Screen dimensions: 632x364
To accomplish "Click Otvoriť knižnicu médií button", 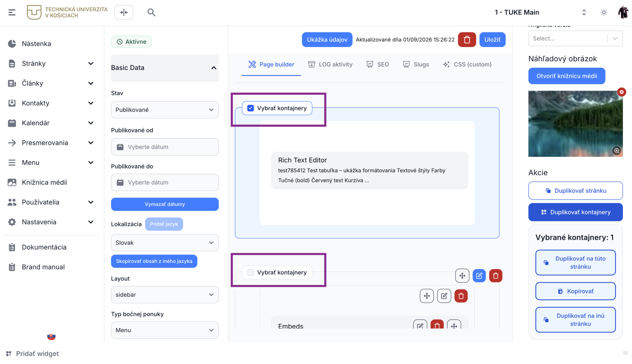I will [x=567, y=76].
